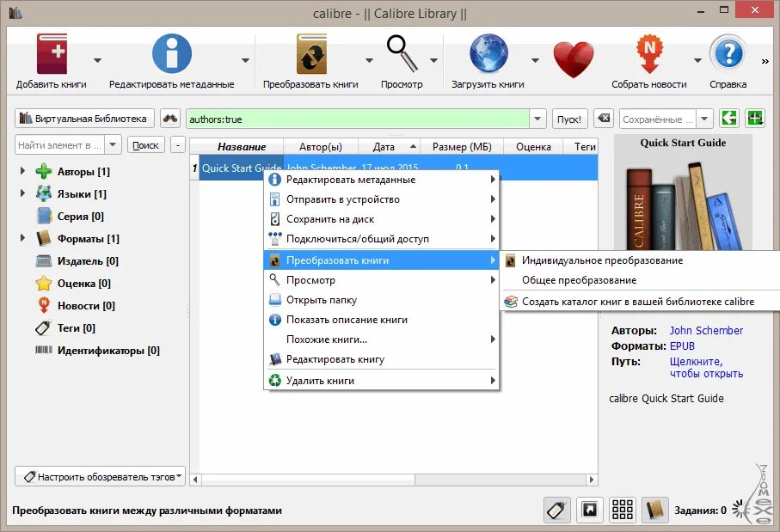The image size is (780, 532).
Task: Open the saved searches dropdown
Action: pos(704,119)
